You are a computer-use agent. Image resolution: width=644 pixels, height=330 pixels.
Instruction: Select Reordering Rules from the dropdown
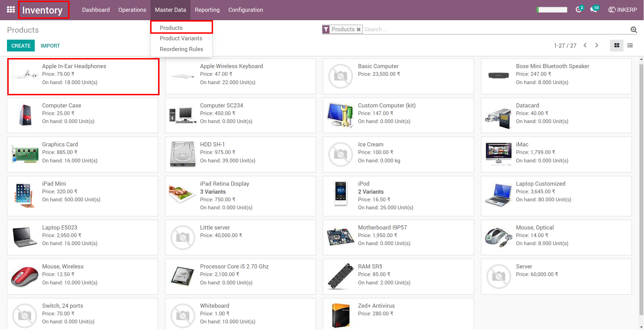pyautogui.click(x=181, y=49)
